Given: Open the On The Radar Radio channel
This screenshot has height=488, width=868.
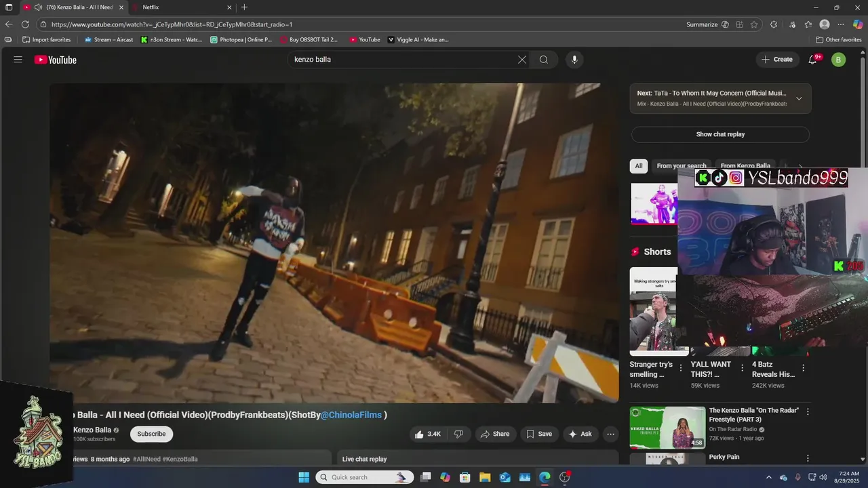Looking at the screenshot, I should (733, 429).
